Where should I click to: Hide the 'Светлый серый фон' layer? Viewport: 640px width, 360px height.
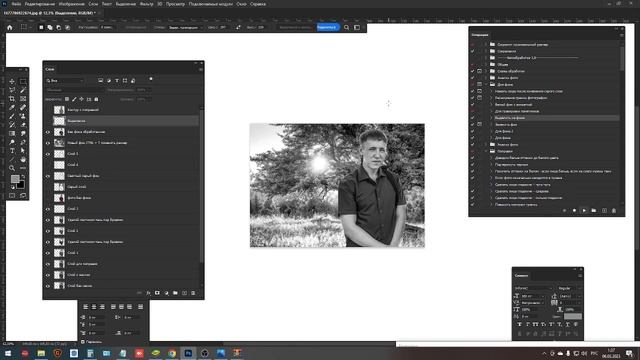(48, 176)
